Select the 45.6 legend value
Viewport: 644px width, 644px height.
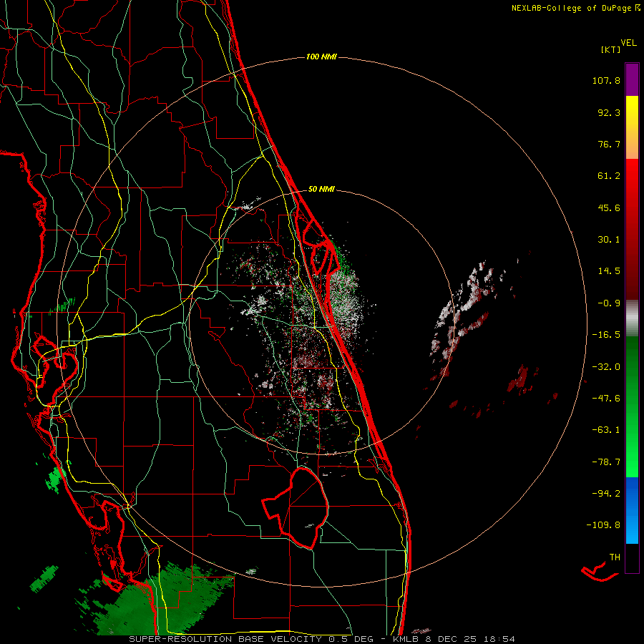point(609,208)
